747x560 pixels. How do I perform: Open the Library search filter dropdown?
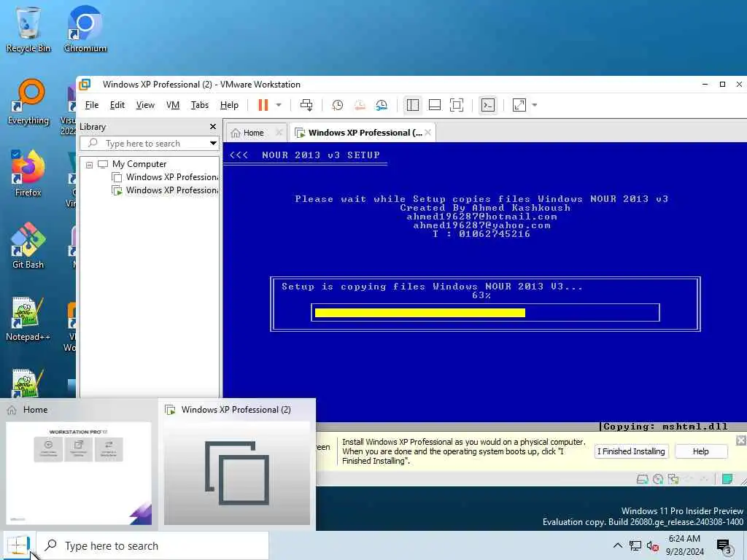pyautogui.click(x=213, y=144)
